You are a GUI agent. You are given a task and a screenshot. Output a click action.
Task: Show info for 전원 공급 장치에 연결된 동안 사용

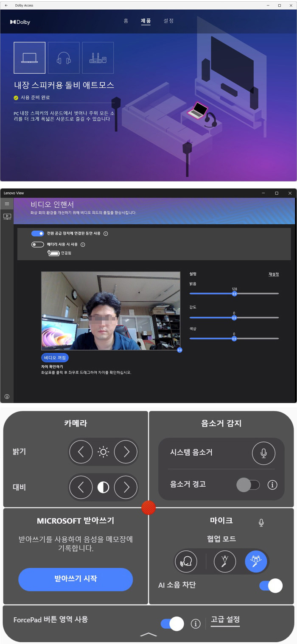(106, 234)
